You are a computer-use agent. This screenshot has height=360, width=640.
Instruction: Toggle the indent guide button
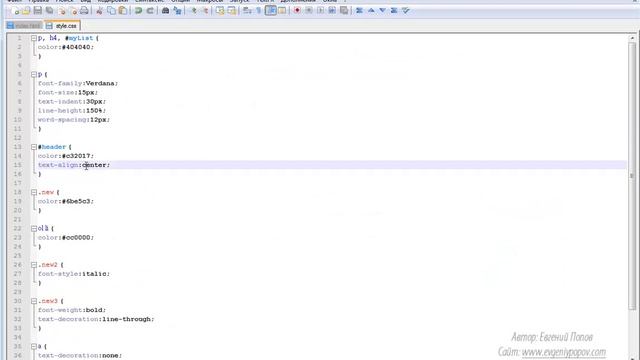[271, 11]
